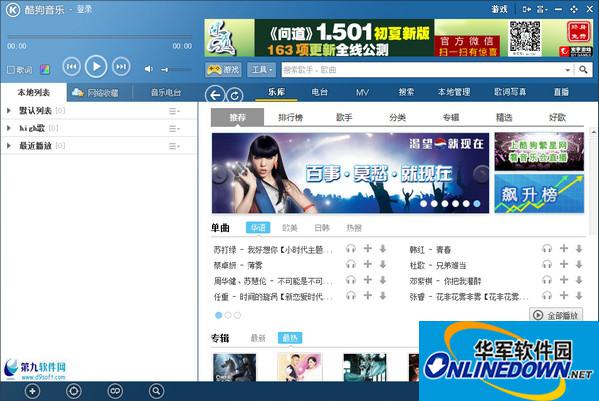Click the locate current song icon

coord(73,391)
